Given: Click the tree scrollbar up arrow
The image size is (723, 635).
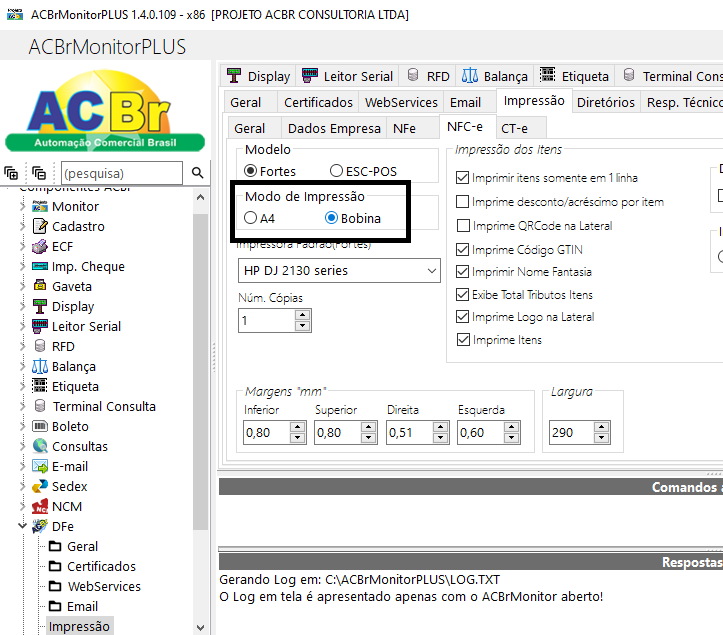Looking at the screenshot, I should [x=200, y=197].
